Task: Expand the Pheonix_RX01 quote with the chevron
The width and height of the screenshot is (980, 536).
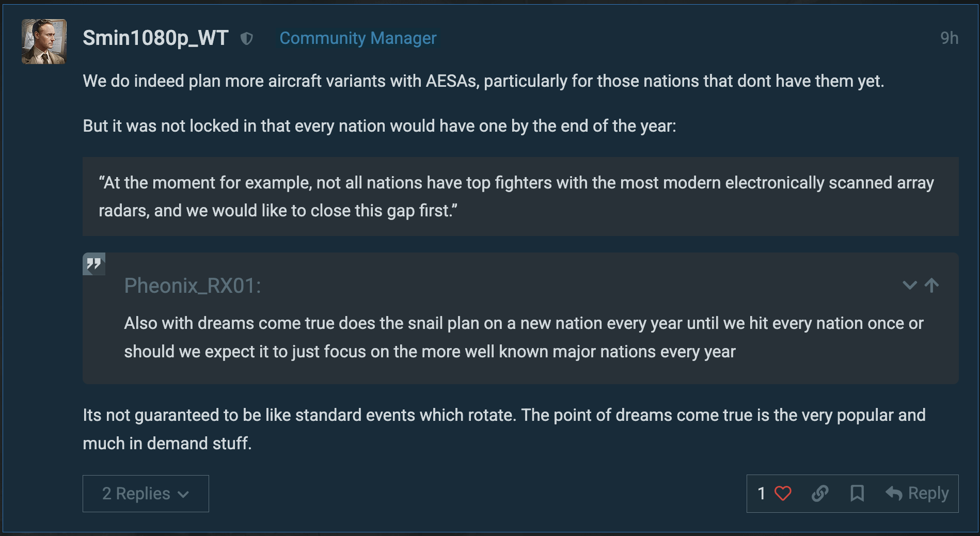Action: point(909,285)
